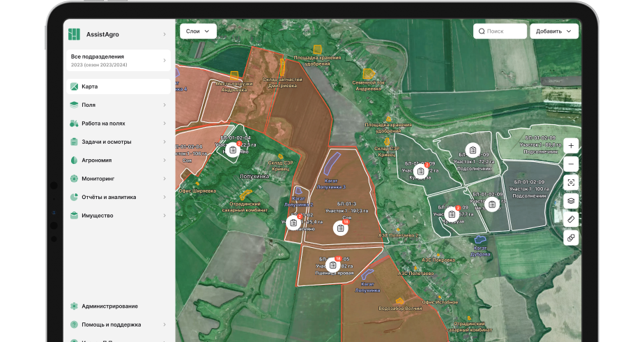The image size is (644, 342).
Task: Click the zoom in plus button
Action: 571,146
